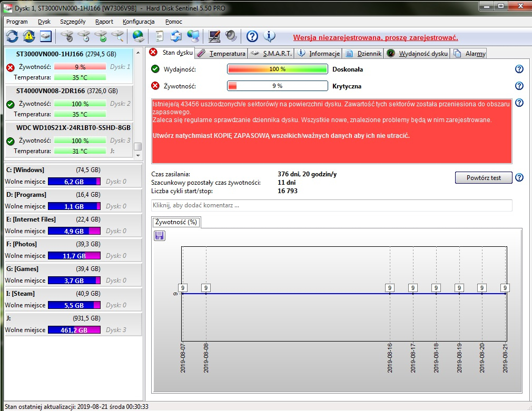Switch to the Stan dysku tab
Image resolution: width=532 pixels, height=411 pixels.
171,53
